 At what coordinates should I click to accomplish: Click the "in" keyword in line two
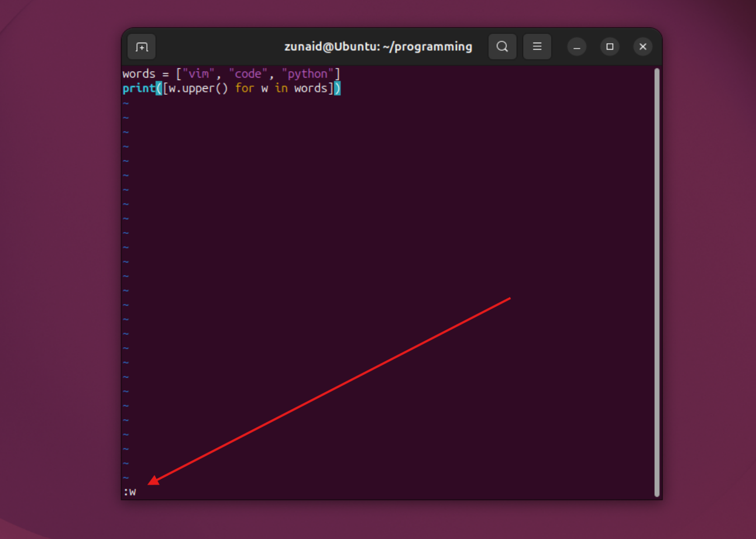click(x=281, y=89)
